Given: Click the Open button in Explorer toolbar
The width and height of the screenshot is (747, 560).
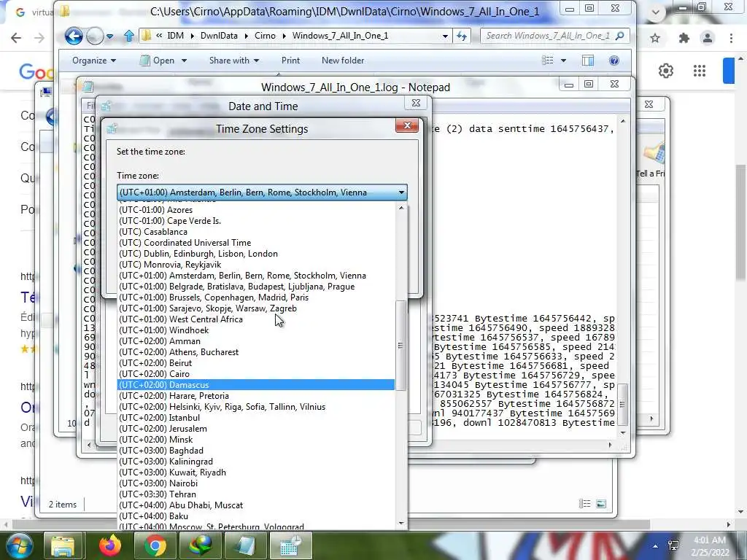Looking at the screenshot, I should pyautogui.click(x=158, y=61).
